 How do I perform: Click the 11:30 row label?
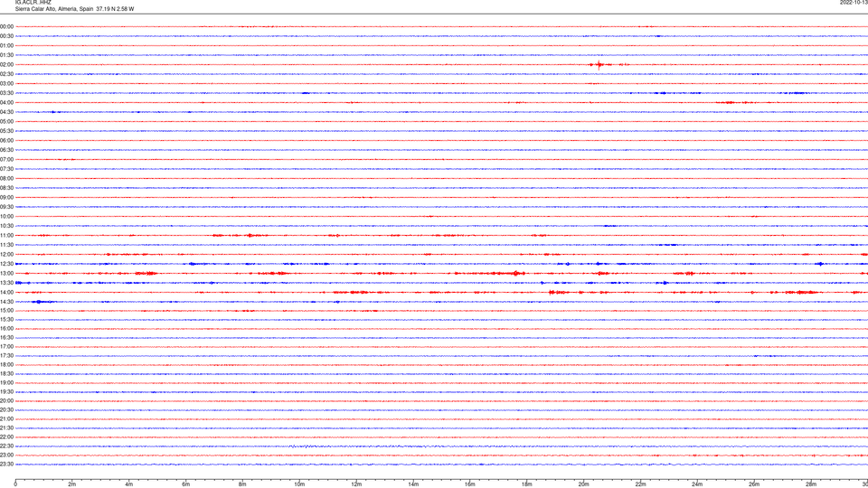coord(6,245)
